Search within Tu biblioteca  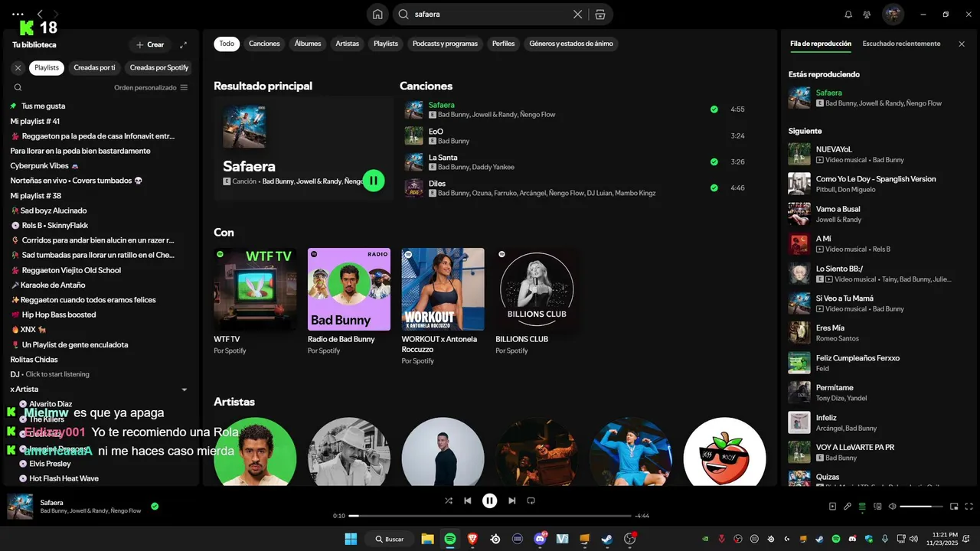pos(18,87)
